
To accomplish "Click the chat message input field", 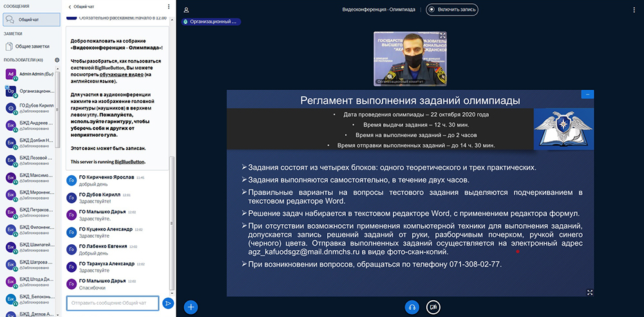I will (112, 303).
